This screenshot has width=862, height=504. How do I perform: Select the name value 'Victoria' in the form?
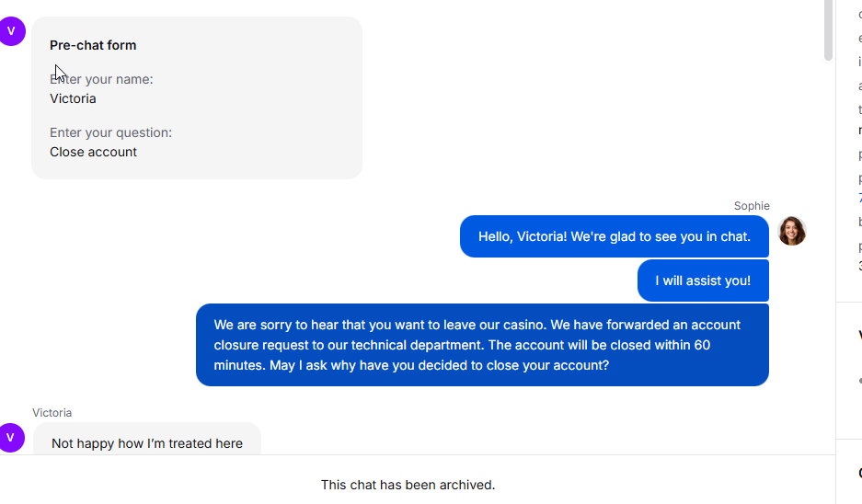click(x=73, y=98)
